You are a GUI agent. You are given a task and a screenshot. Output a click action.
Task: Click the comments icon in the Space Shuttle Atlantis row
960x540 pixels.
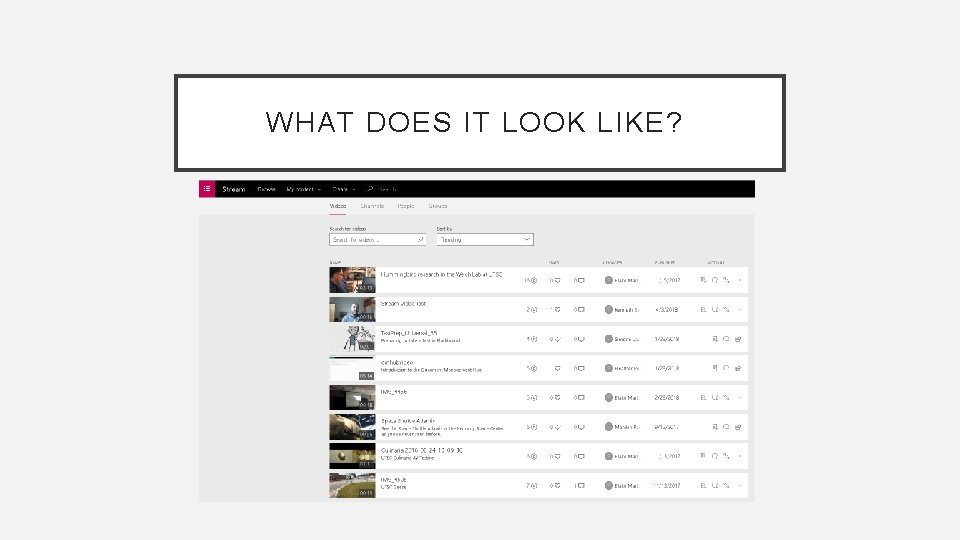click(x=581, y=427)
